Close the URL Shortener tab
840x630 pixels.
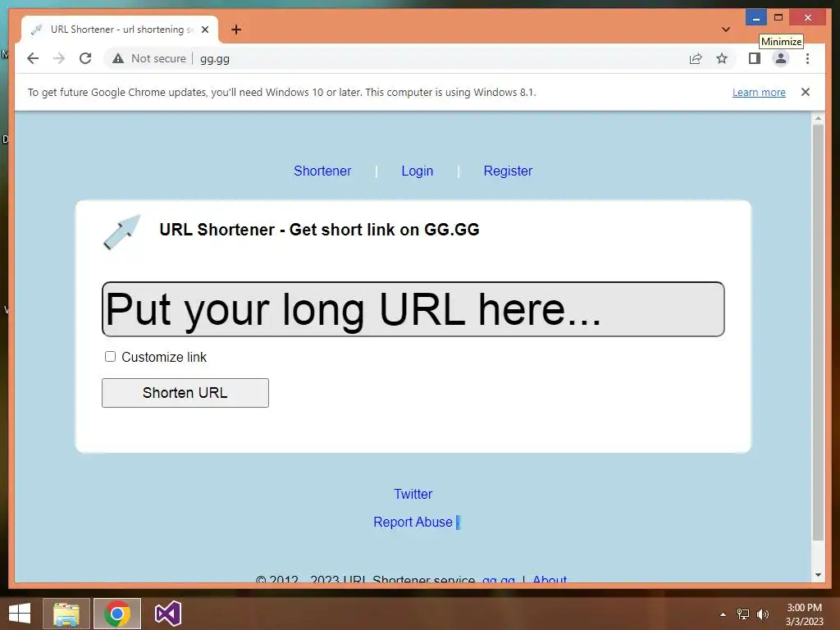click(204, 30)
